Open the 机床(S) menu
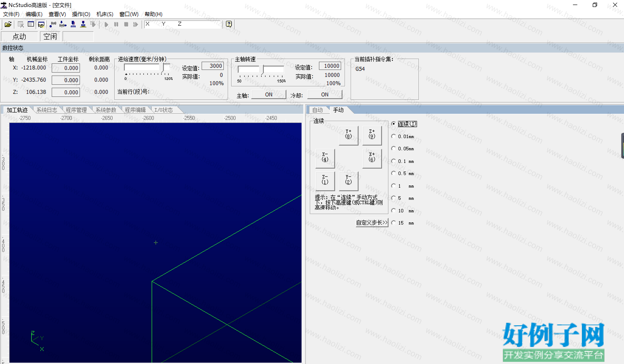The height and width of the screenshot is (364, 624). [105, 14]
